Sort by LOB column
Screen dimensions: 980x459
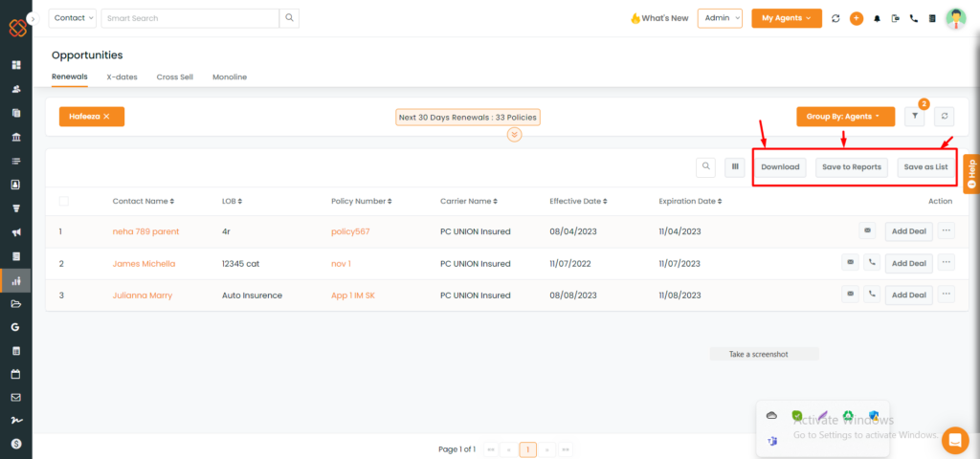pyautogui.click(x=231, y=201)
